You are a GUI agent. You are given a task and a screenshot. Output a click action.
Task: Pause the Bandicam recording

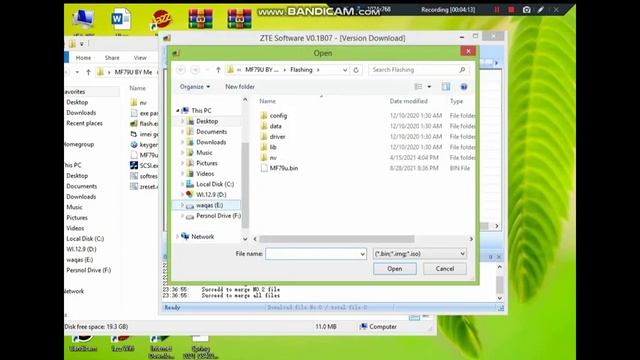tap(497, 9)
